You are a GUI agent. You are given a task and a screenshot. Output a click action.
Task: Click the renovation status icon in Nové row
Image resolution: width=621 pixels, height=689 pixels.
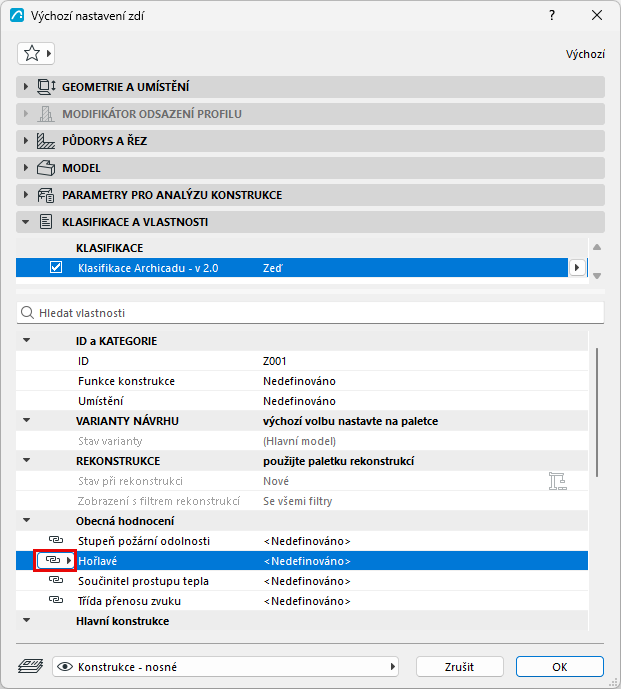[x=557, y=481]
